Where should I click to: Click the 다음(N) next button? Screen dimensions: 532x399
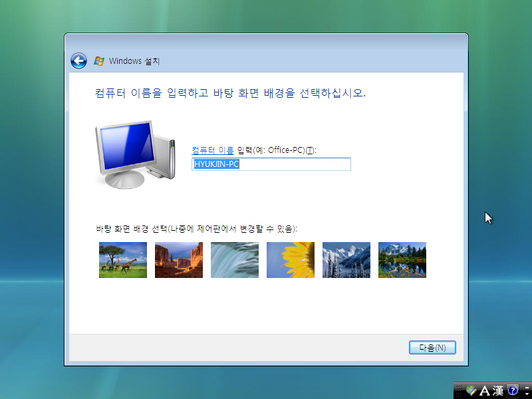(432, 347)
